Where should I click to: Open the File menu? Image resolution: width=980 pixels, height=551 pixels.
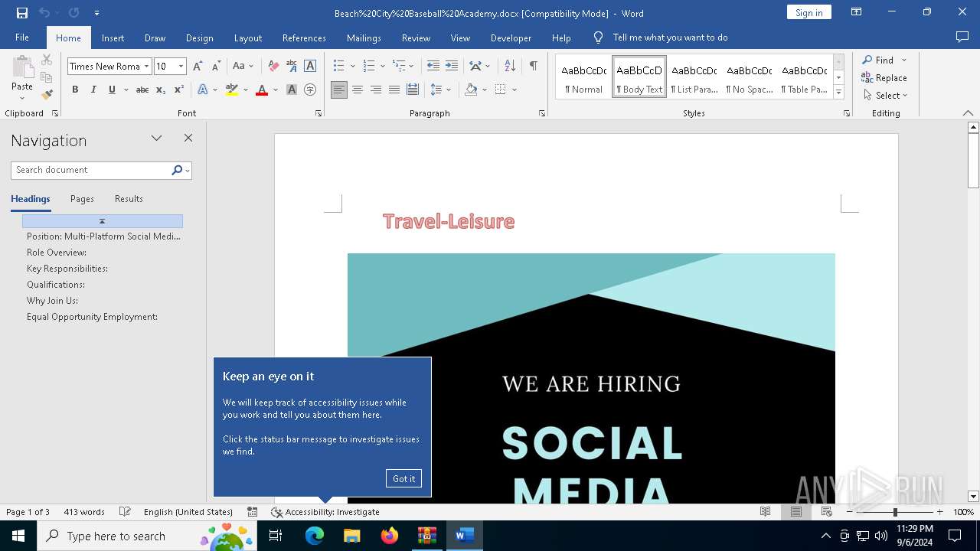coord(22,37)
